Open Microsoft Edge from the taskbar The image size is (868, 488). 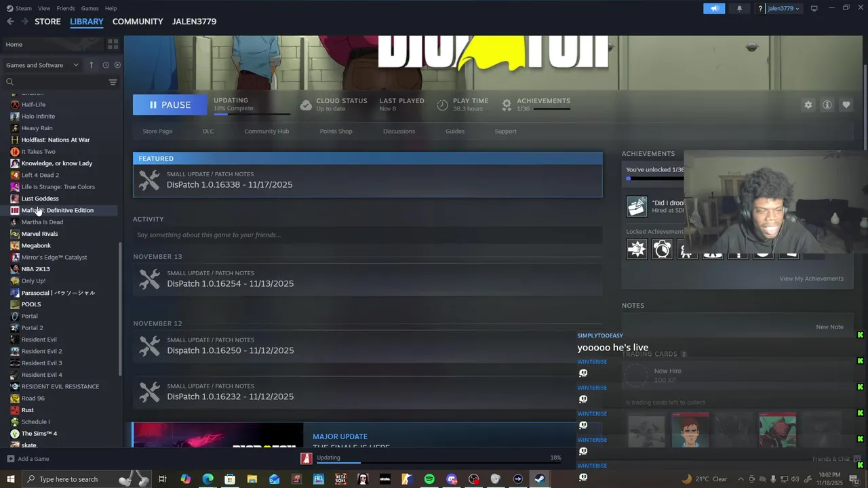(x=208, y=479)
